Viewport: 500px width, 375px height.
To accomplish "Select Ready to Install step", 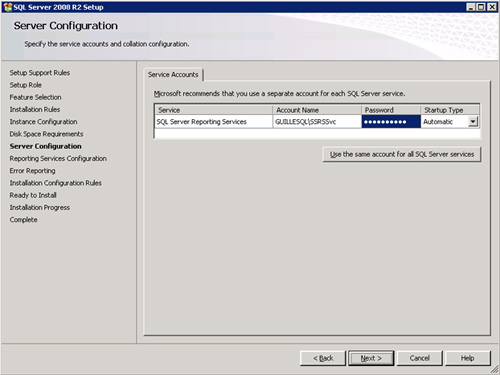I will pos(33,195).
